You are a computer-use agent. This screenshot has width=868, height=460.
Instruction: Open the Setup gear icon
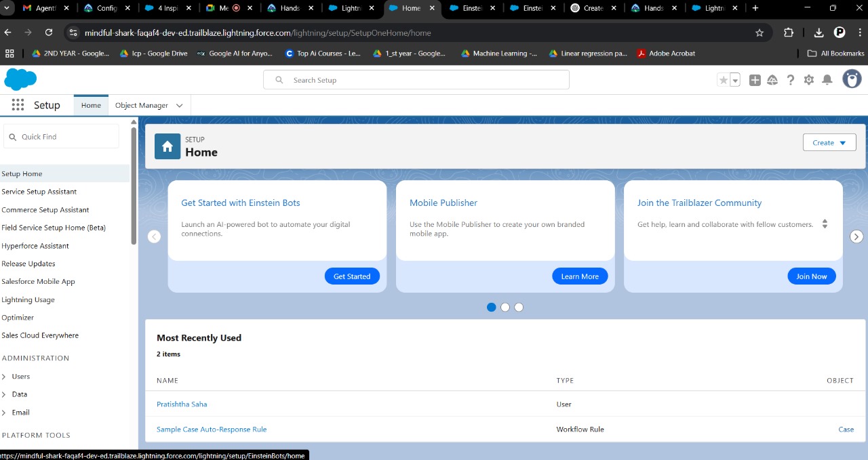point(809,80)
